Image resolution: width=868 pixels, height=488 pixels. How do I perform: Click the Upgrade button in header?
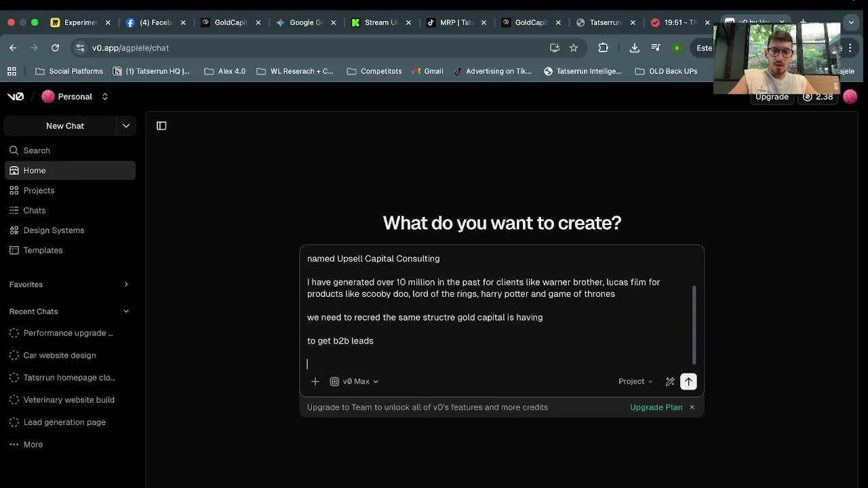click(772, 97)
